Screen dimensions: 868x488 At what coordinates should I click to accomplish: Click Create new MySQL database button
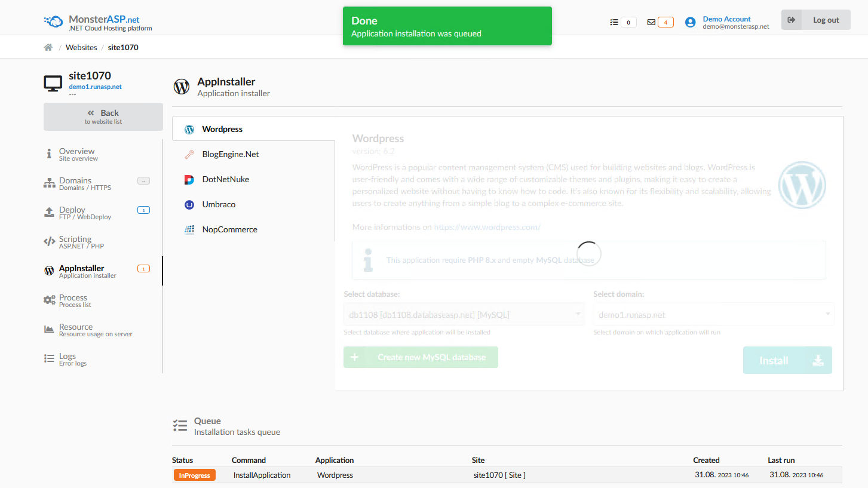421,357
